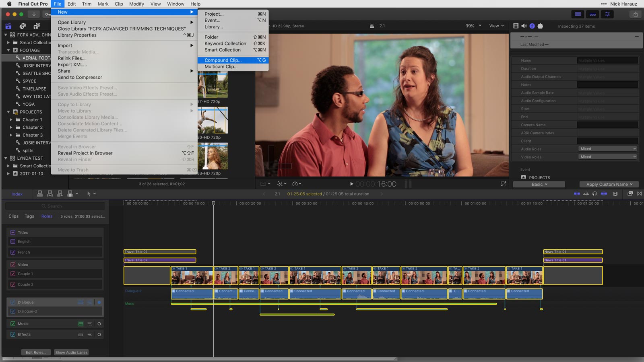Open the 39% viewer zoom dropdown
The image size is (644, 362).
pyautogui.click(x=473, y=26)
